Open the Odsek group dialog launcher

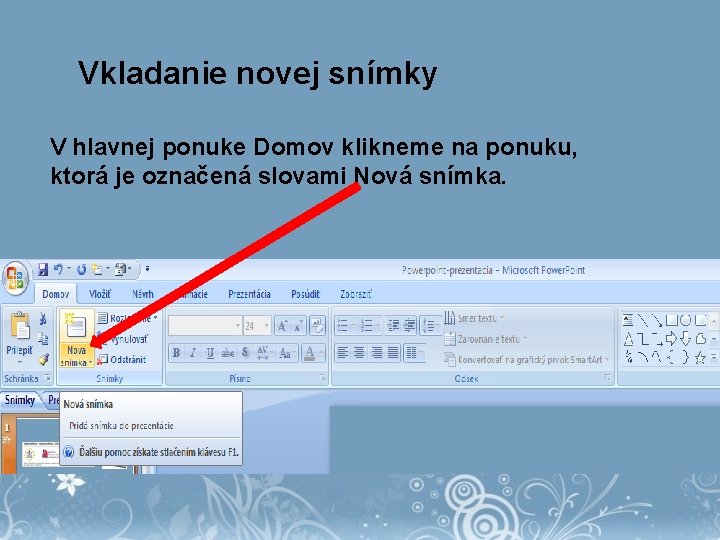click(x=608, y=378)
